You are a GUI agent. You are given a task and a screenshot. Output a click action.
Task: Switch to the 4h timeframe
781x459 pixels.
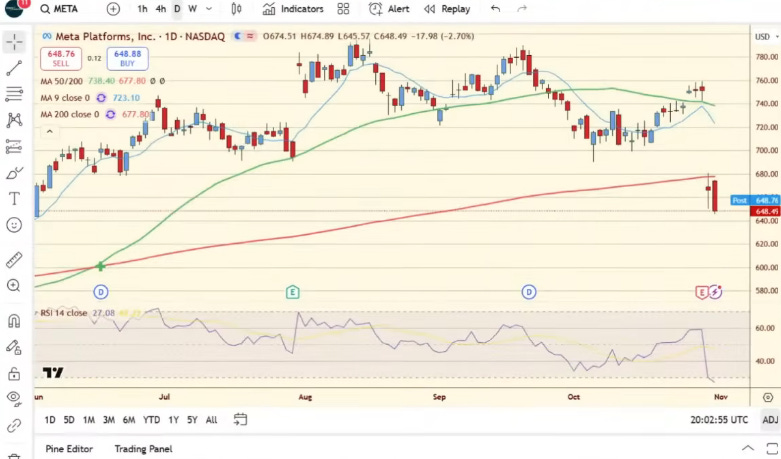(160, 9)
